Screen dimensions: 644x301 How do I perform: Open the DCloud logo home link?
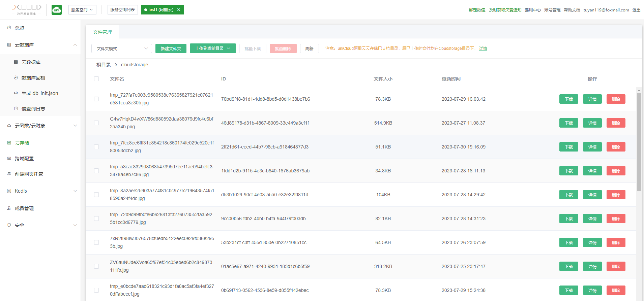[x=26, y=9]
